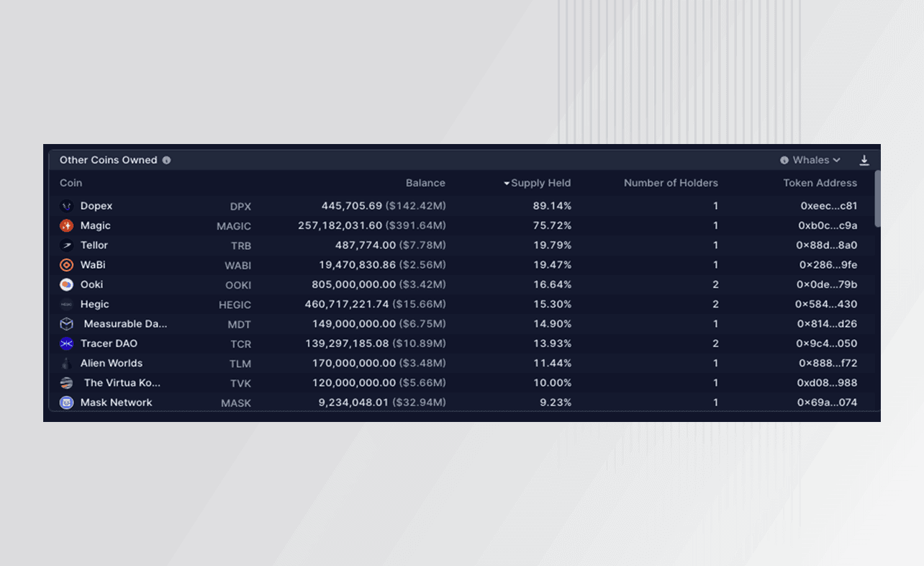Click the WABI ticker symbol
The height and width of the screenshot is (566, 924).
[238, 266]
